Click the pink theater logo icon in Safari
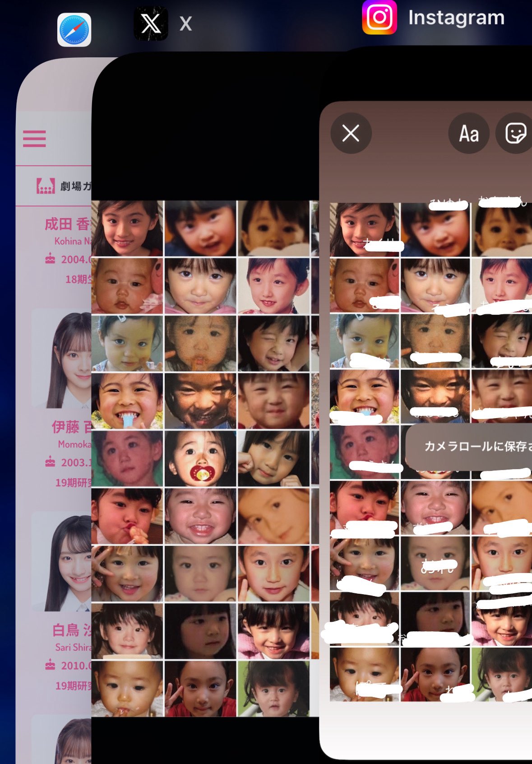The width and height of the screenshot is (532, 764). 46,186
